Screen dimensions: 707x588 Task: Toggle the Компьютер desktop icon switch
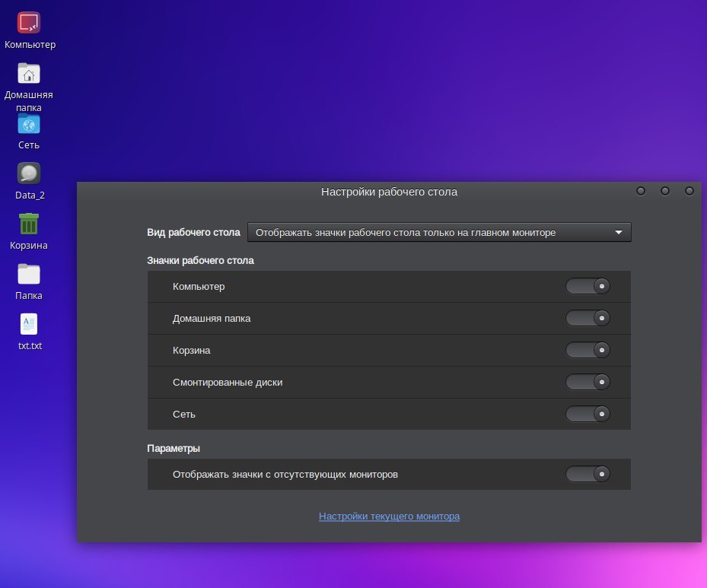pyautogui.click(x=588, y=287)
